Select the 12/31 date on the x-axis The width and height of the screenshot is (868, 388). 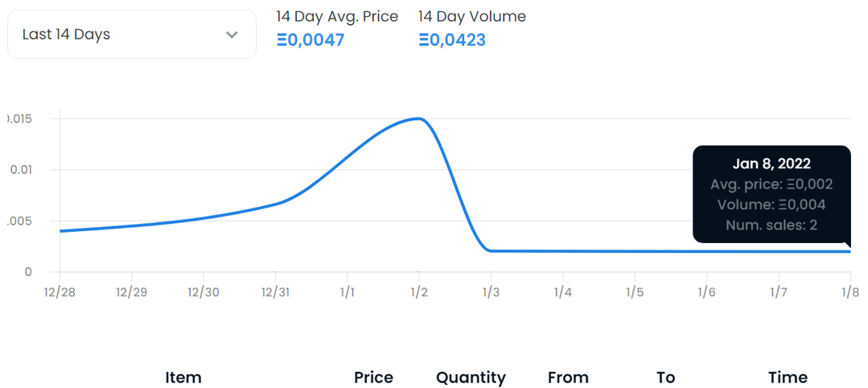[x=275, y=291]
